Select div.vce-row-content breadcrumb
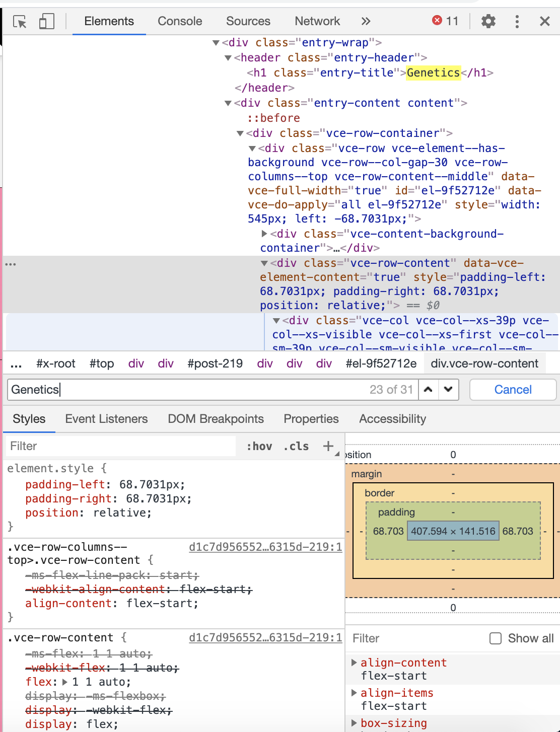Image resolution: width=560 pixels, height=732 pixels. pos(484,363)
